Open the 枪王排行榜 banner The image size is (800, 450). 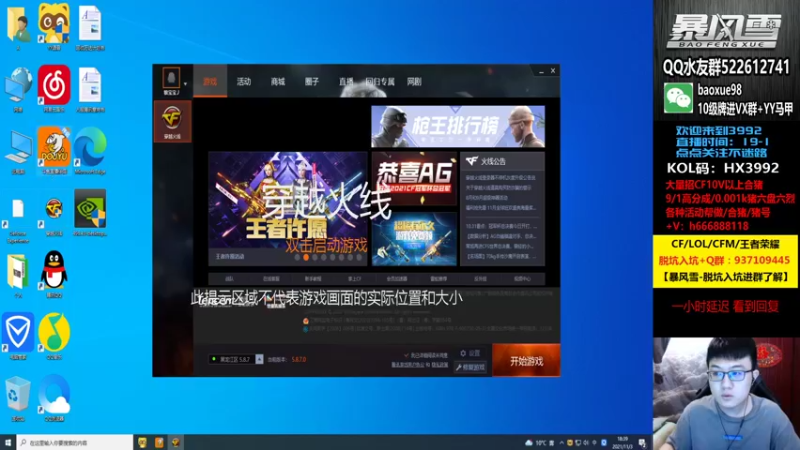click(x=458, y=127)
